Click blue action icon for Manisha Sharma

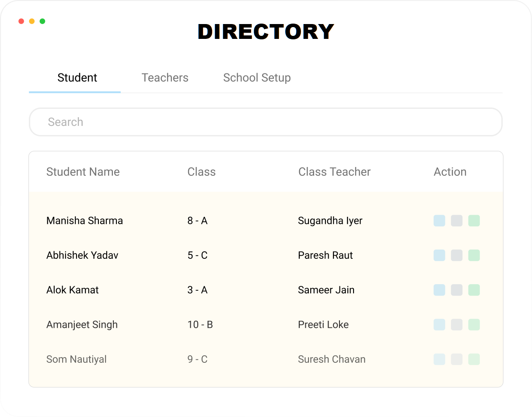439,221
